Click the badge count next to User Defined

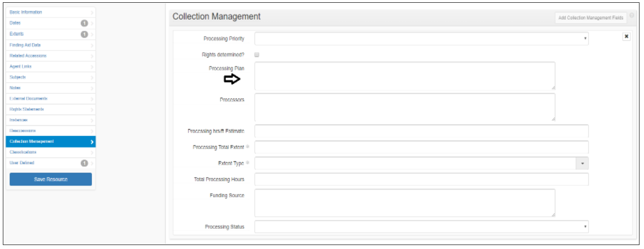point(84,163)
